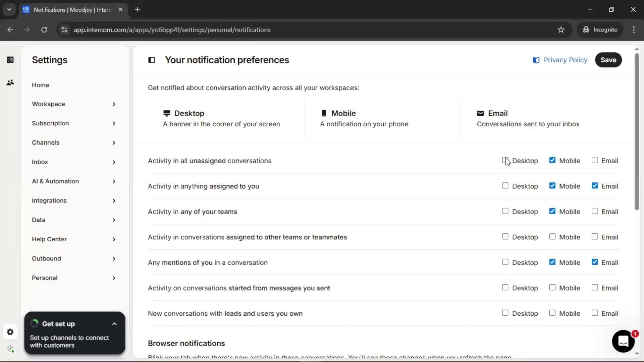Uncheck Email for anything assigned to you

595,186
